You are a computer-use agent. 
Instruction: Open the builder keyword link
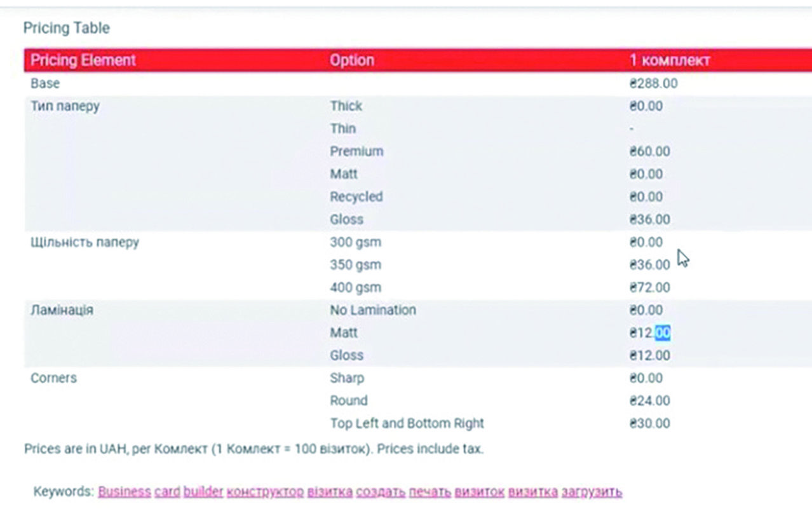coord(203,491)
